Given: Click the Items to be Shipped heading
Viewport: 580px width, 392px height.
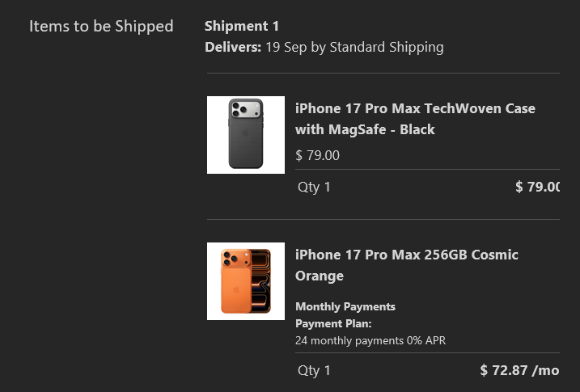Looking at the screenshot, I should [101, 27].
